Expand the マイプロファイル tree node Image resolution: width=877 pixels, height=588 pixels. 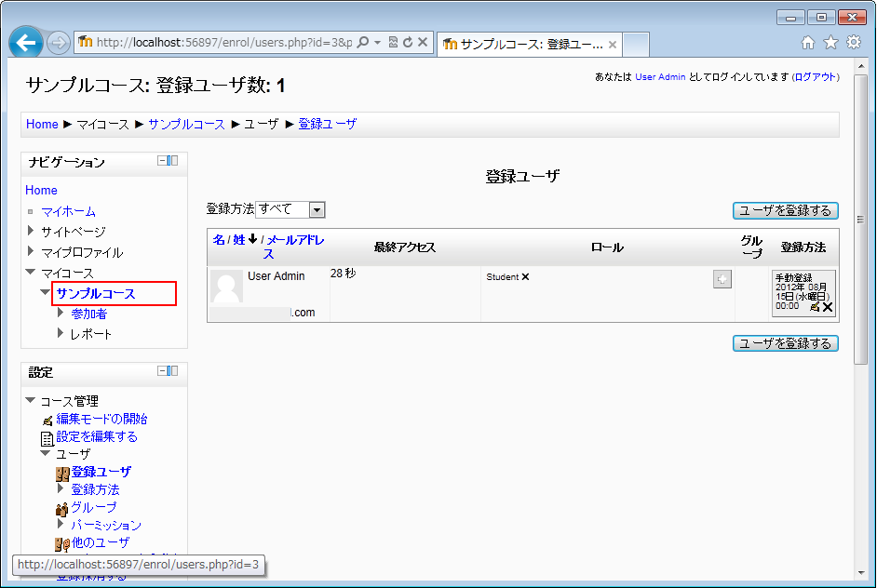coord(31,251)
